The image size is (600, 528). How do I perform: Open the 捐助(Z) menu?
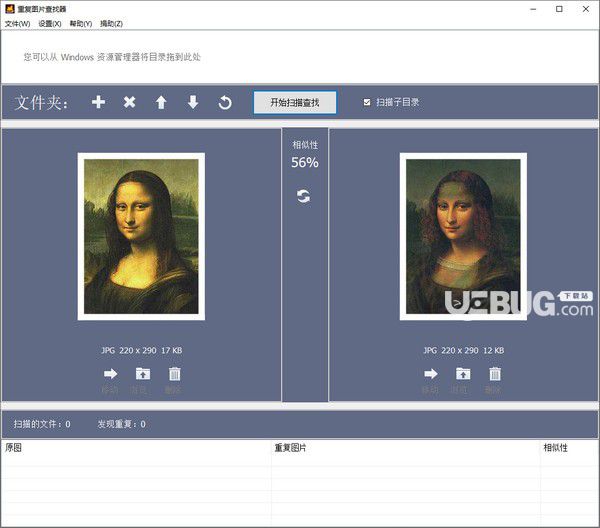click(x=111, y=24)
